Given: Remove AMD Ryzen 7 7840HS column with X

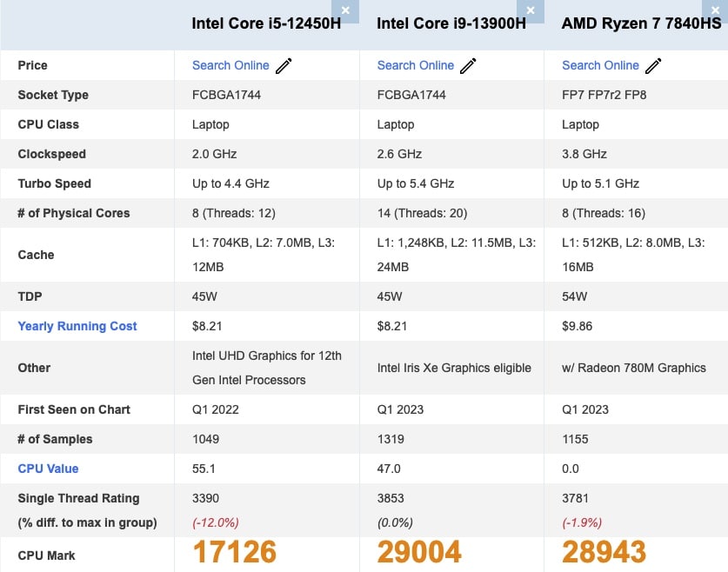Looking at the screenshot, I should point(715,10).
